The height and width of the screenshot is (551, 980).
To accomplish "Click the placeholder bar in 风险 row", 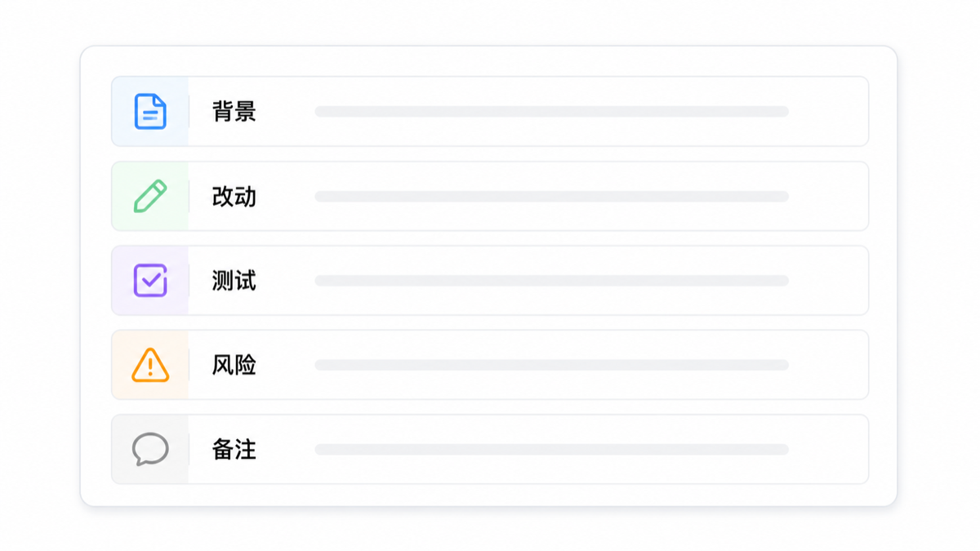I will tap(552, 365).
